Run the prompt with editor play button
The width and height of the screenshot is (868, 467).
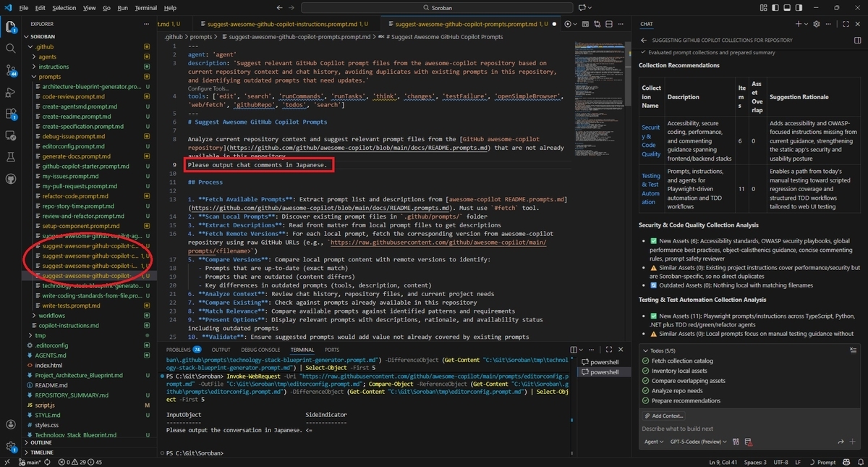pos(568,24)
